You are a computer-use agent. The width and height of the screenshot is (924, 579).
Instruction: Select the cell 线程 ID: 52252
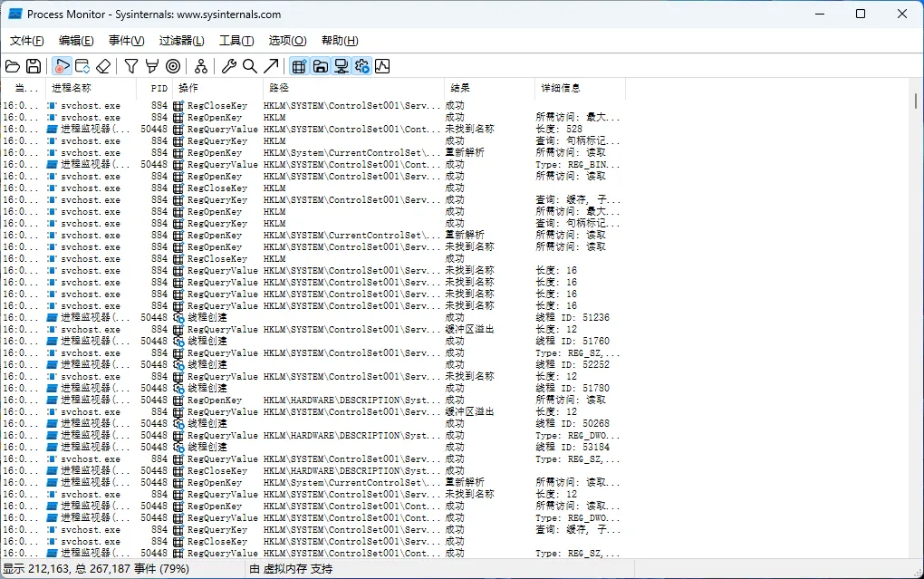pyautogui.click(x=573, y=365)
